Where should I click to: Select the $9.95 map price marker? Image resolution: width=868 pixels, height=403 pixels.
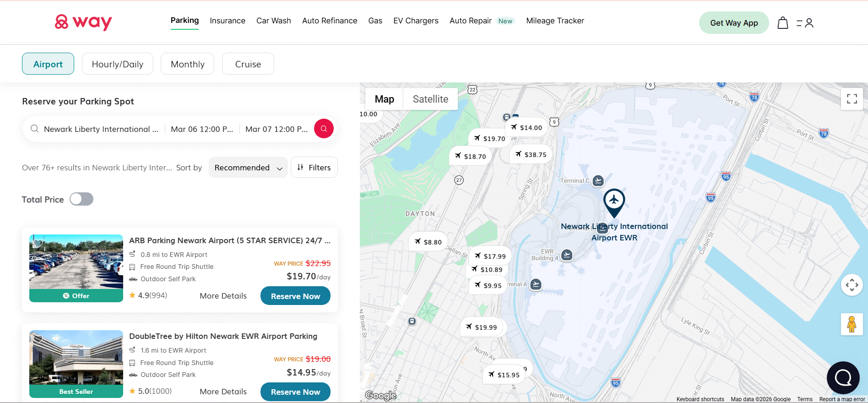488,285
